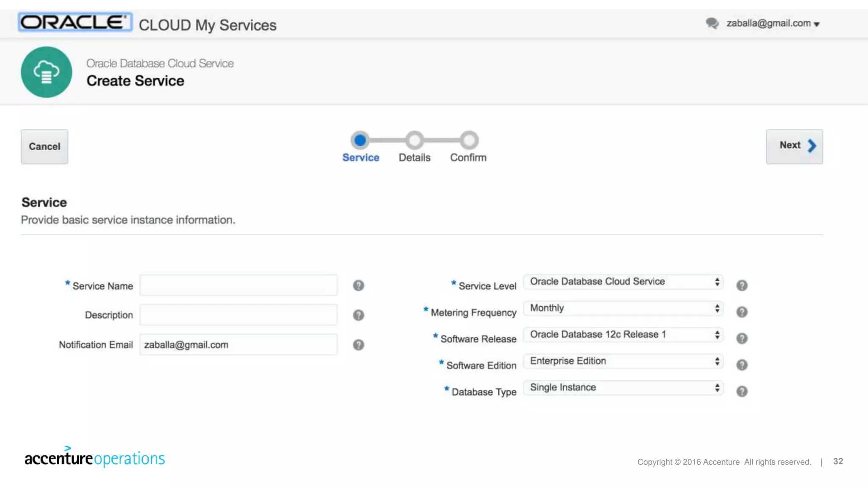Open the chat feedback speech bubble icon
Image resolution: width=868 pixels, height=488 pixels.
[712, 23]
